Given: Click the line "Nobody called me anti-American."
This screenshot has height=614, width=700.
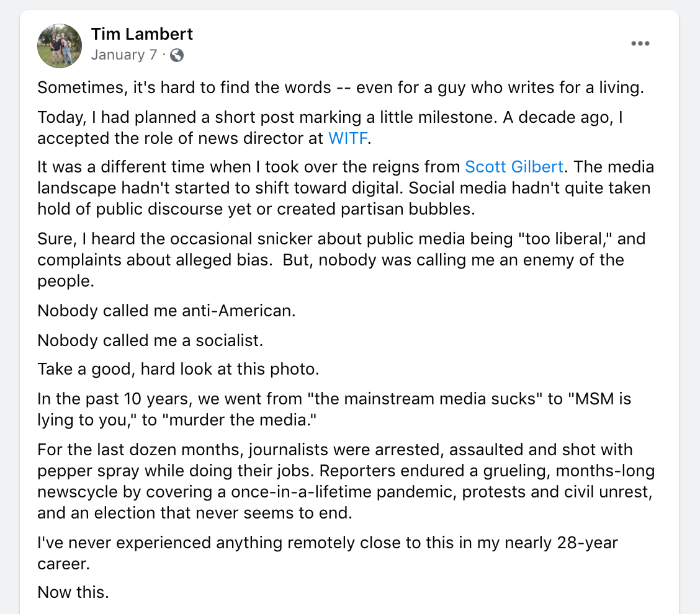Looking at the screenshot, I should pos(166,311).
